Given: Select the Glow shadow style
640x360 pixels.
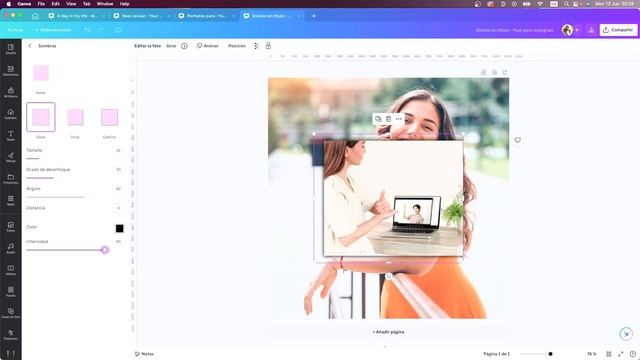Looking at the screenshot, I should click(x=41, y=117).
